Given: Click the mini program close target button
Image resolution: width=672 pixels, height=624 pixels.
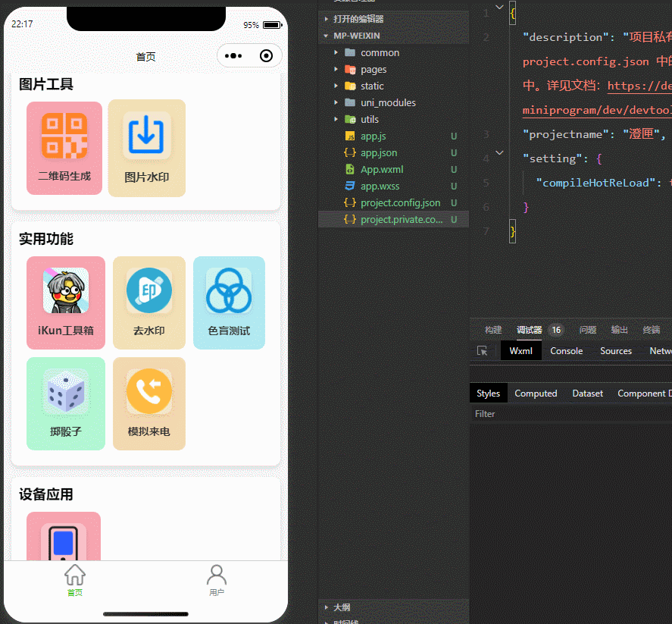Looking at the screenshot, I should point(266,56).
